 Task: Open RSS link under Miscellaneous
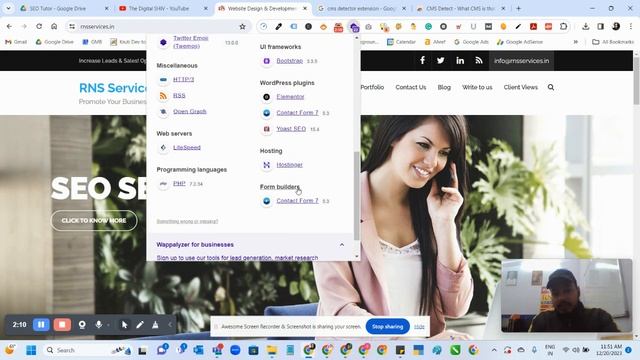pos(179,95)
